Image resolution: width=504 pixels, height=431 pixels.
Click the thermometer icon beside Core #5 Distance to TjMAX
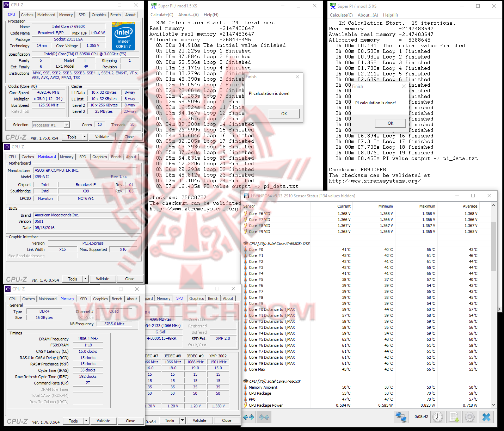[246, 339]
